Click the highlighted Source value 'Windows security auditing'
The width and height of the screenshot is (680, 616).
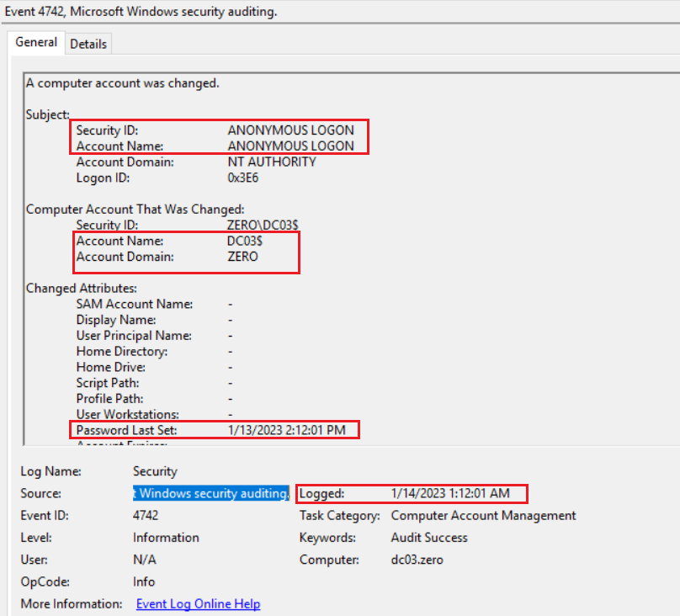click(210, 493)
